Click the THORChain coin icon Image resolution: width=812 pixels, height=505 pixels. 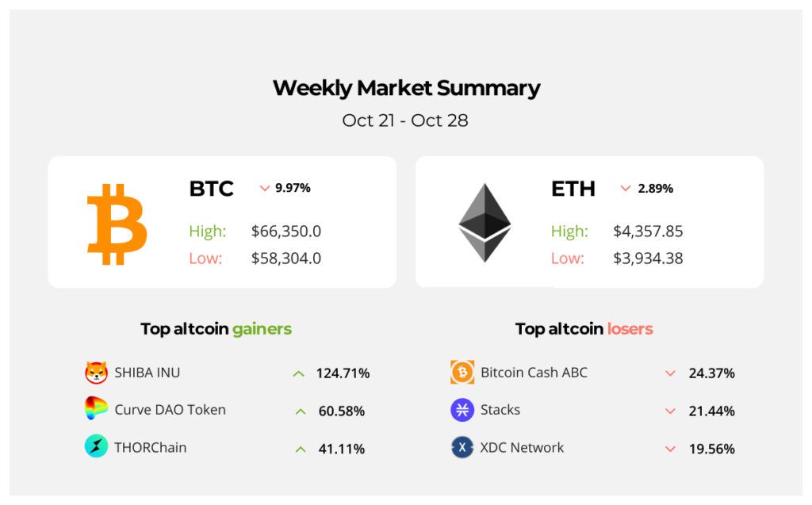click(x=96, y=446)
